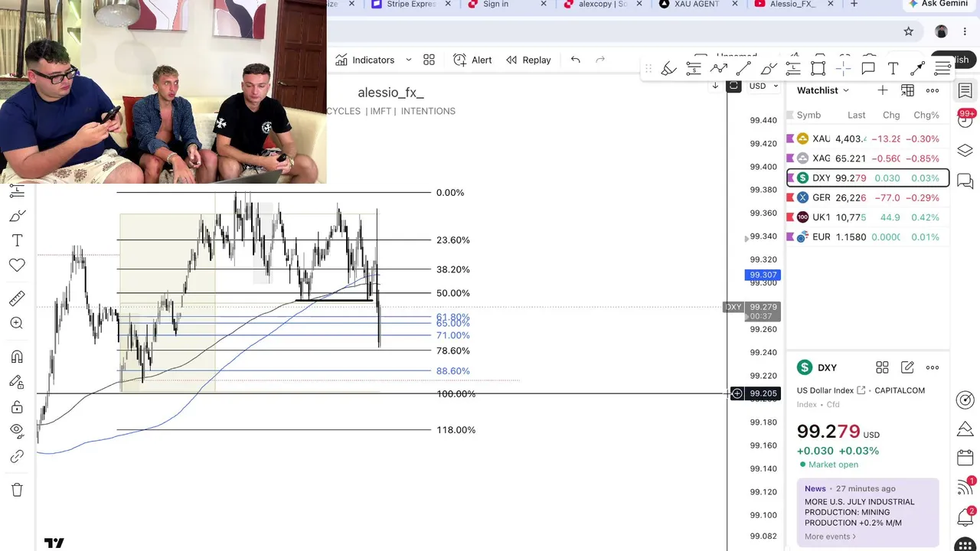Select the crosshair tool in floating toolbar
Screen dimensions: 980x551
click(x=843, y=69)
